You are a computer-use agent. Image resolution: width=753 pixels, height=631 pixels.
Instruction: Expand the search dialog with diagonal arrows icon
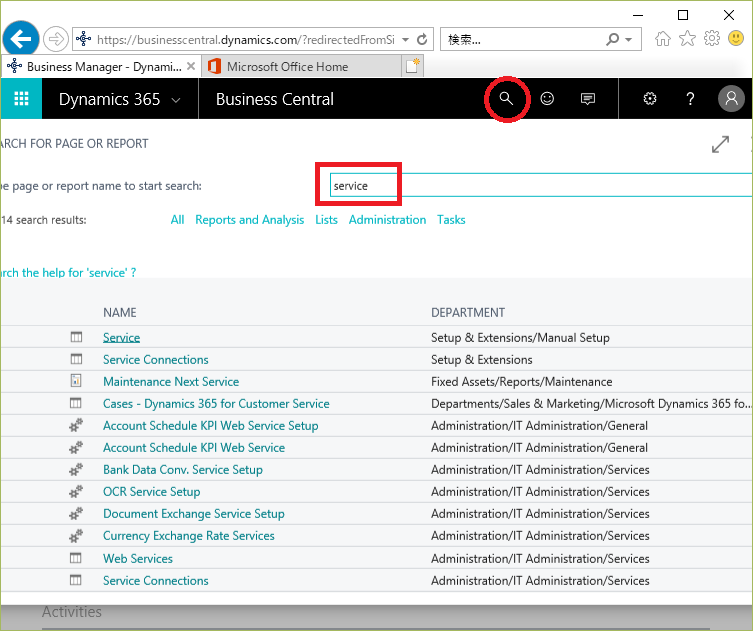coord(720,144)
